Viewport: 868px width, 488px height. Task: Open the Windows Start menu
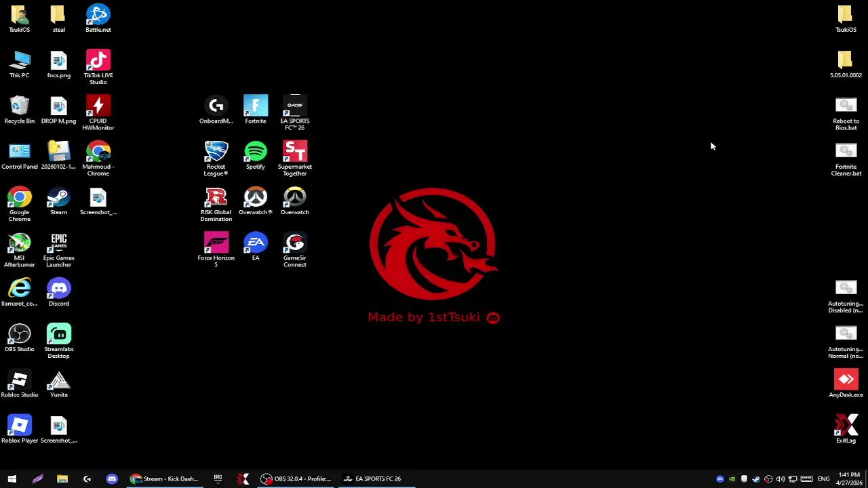[12, 479]
